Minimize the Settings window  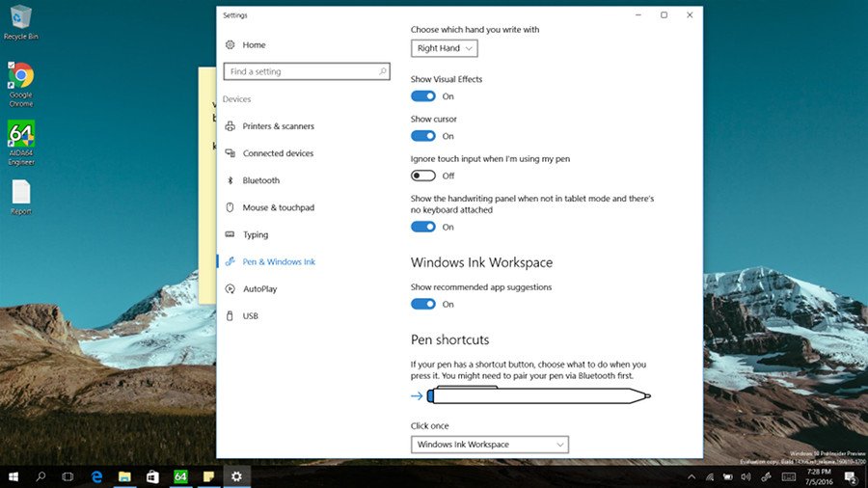pyautogui.click(x=638, y=14)
